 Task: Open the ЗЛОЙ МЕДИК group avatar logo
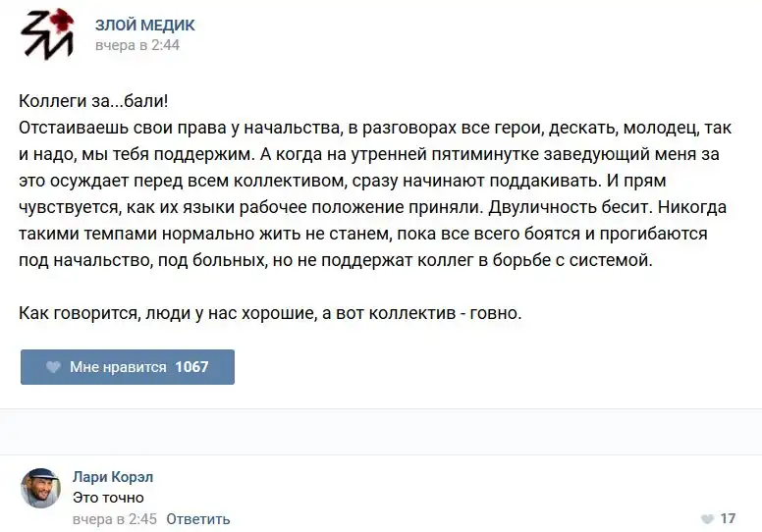46,34
